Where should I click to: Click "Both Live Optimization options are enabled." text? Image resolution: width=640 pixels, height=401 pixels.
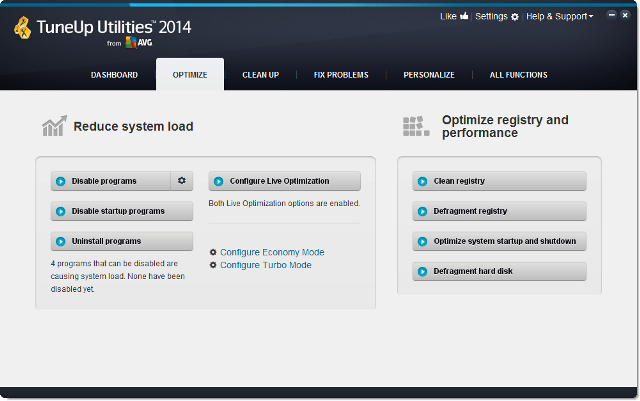pyautogui.click(x=284, y=203)
